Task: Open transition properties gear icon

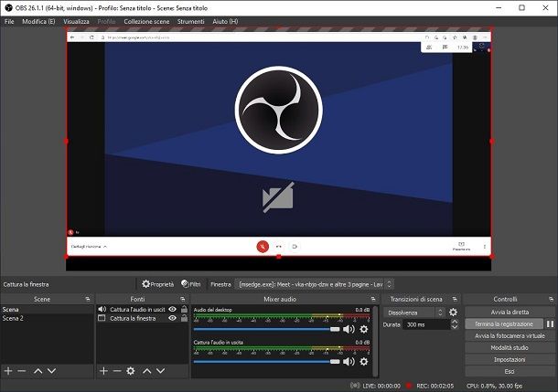Action: click(x=453, y=312)
